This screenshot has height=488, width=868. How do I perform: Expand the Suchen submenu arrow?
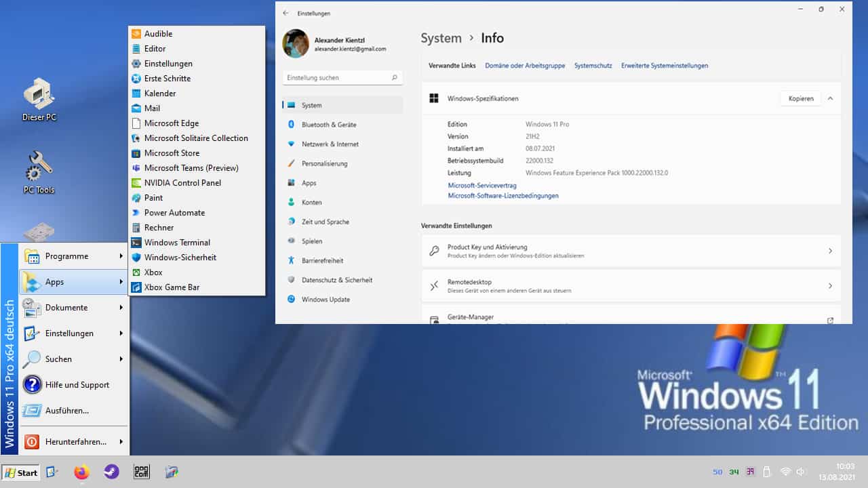point(121,359)
